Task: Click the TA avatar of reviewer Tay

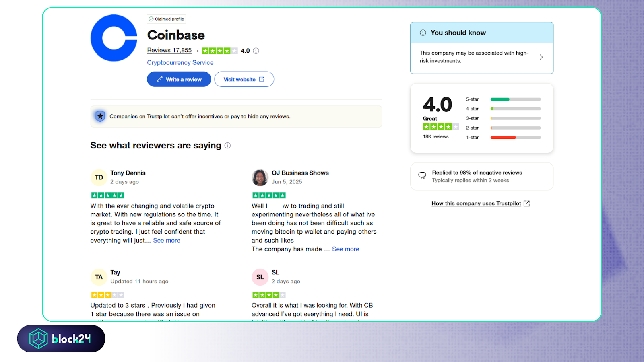Action: 99,277
